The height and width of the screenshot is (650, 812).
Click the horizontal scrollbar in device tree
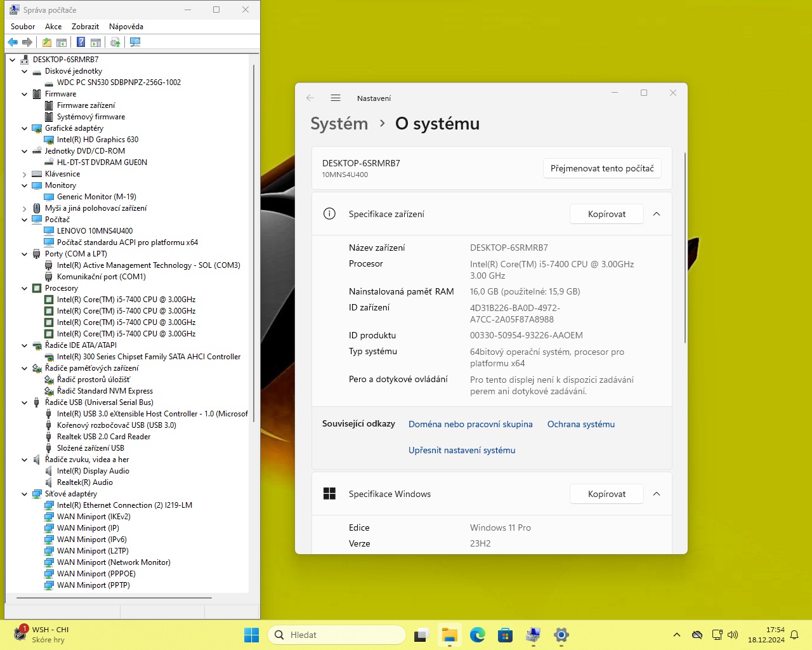114,598
